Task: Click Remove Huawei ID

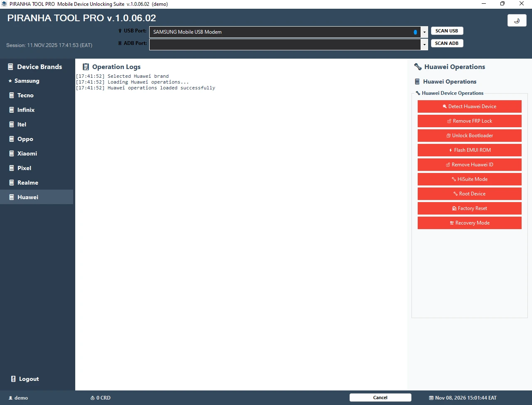Action: pyautogui.click(x=470, y=165)
